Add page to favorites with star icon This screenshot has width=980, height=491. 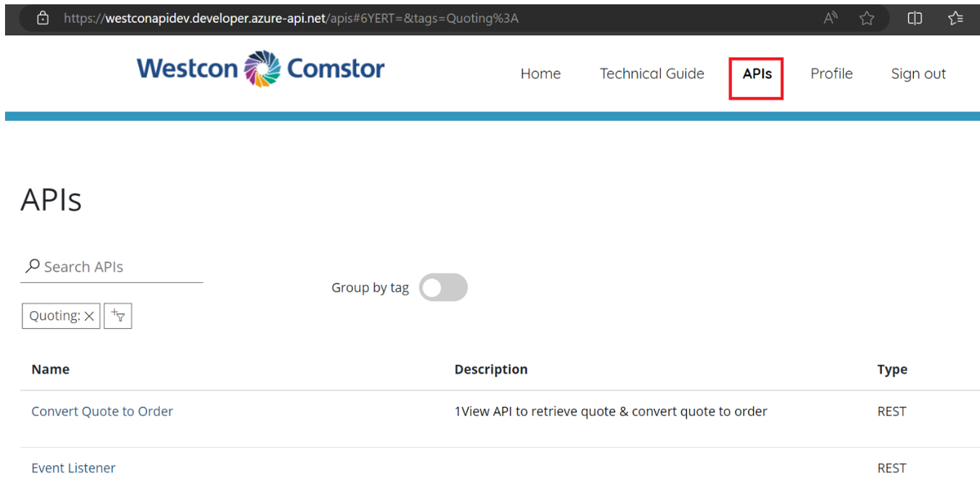[866, 19]
